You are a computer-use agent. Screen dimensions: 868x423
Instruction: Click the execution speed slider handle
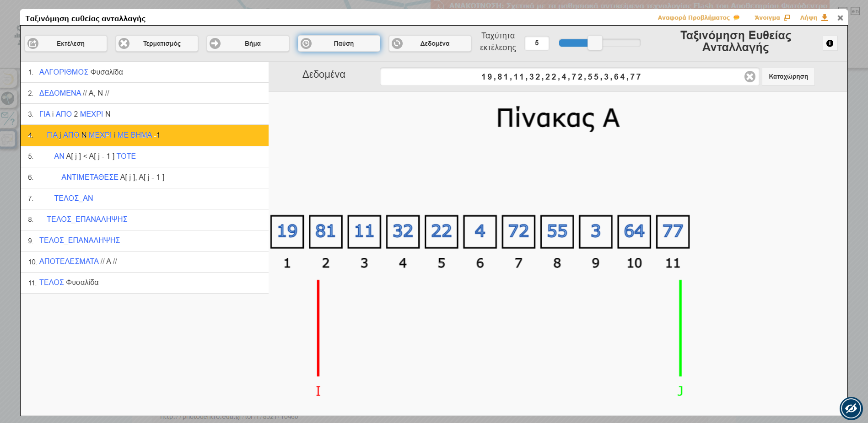595,43
